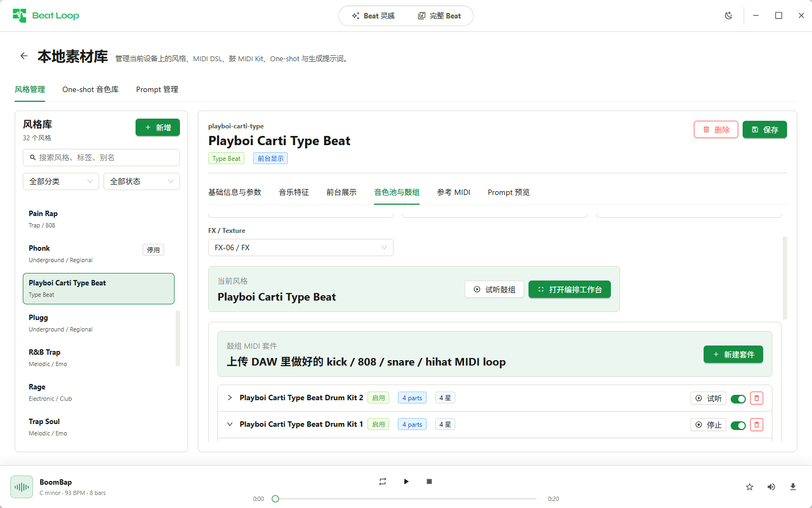
Task: Click the style search input field
Action: tap(101, 158)
